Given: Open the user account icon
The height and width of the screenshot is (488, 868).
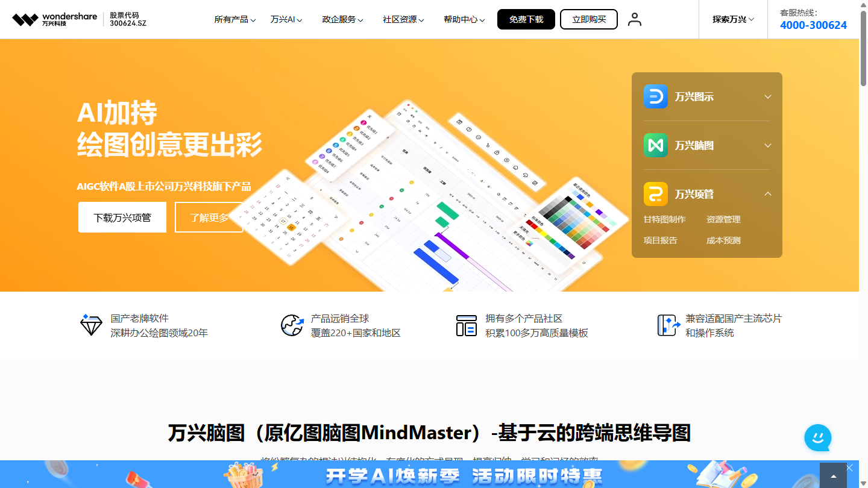Looking at the screenshot, I should point(635,19).
